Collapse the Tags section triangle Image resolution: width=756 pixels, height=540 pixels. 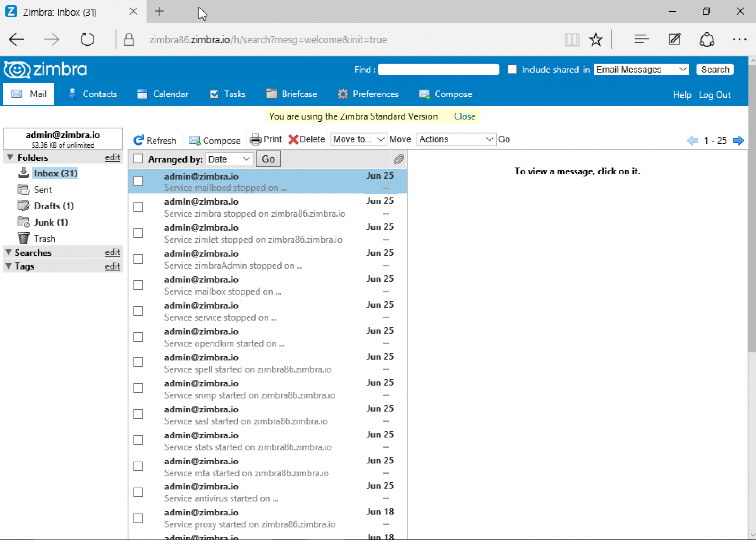coord(9,266)
